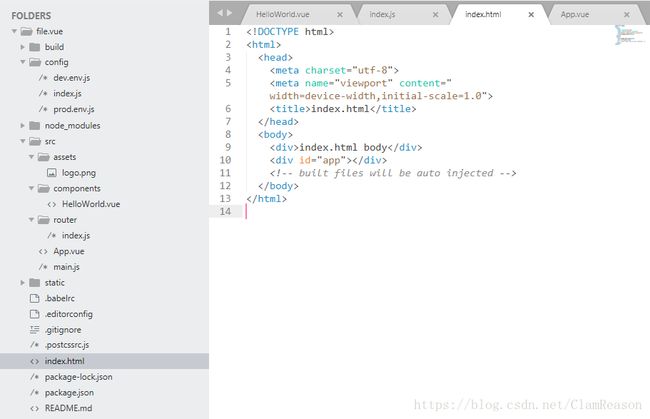
Task: Click the code icon beside App.vue
Action: pos(43,252)
